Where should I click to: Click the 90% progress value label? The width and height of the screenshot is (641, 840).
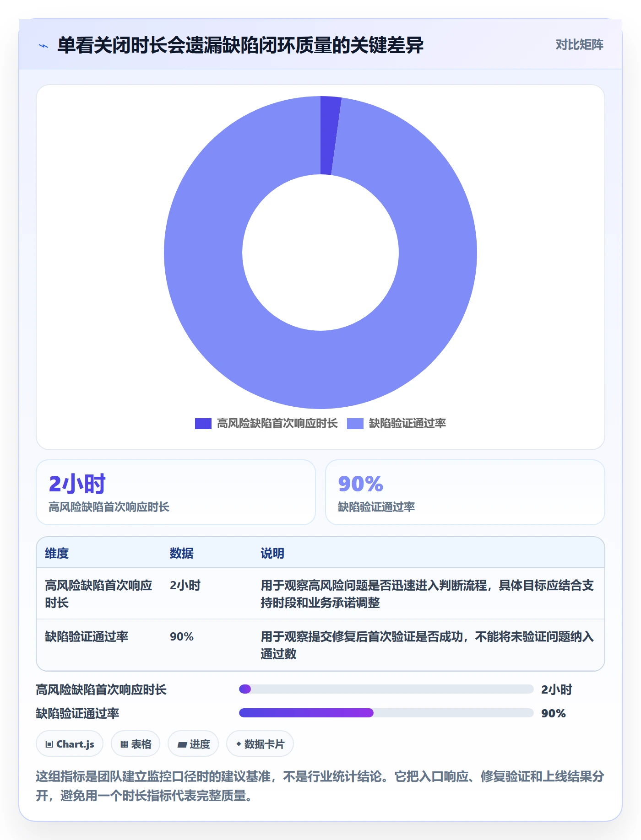554,713
